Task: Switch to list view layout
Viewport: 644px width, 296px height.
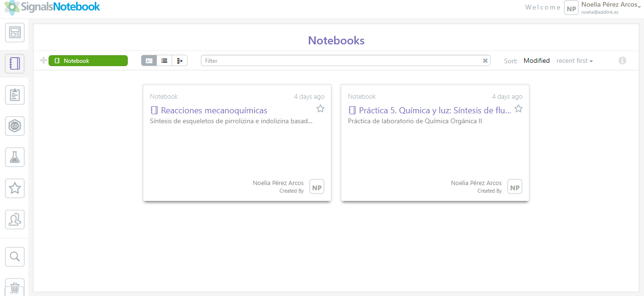Action: [x=164, y=60]
